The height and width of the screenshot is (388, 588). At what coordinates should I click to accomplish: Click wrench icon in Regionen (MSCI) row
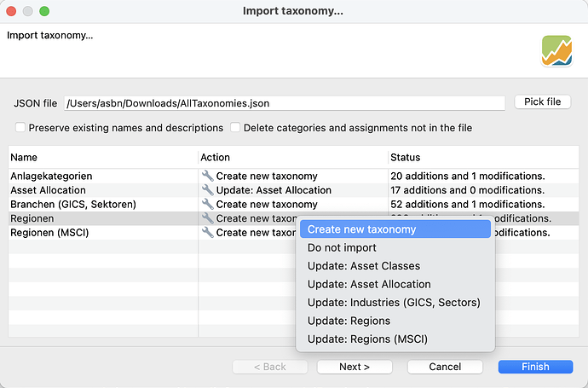(207, 233)
